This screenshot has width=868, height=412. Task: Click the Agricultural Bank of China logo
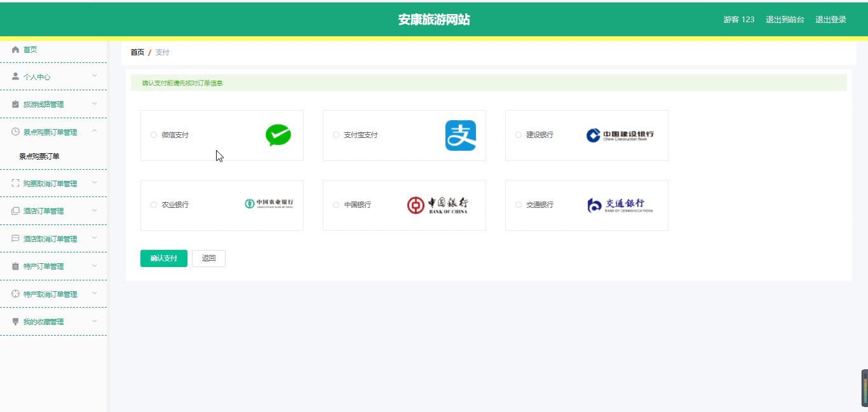[269, 203]
